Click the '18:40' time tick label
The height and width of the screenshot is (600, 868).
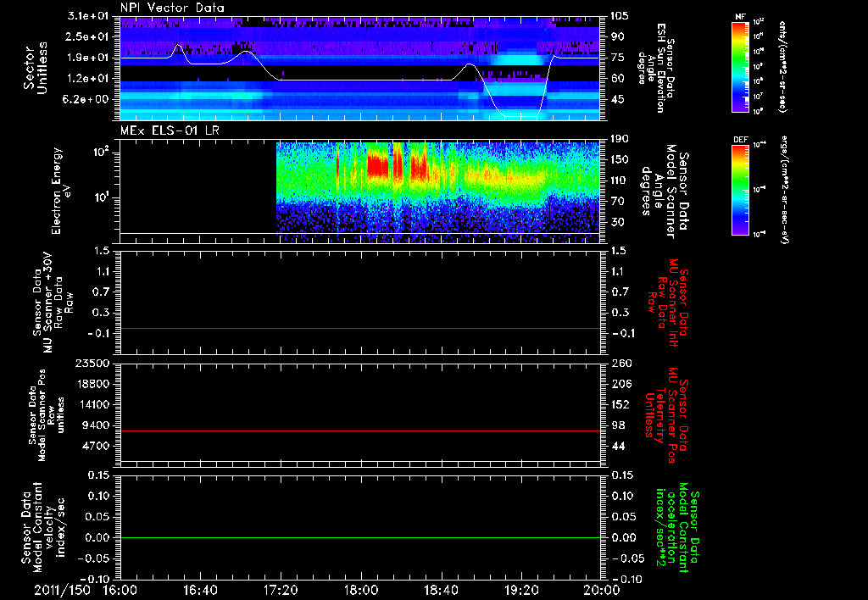441,590
